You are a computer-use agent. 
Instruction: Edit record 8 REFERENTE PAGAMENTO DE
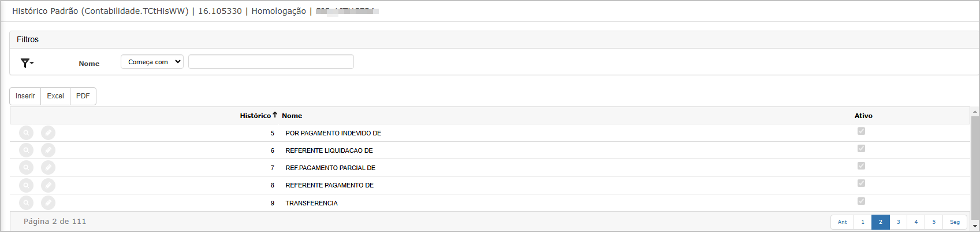[48, 185]
